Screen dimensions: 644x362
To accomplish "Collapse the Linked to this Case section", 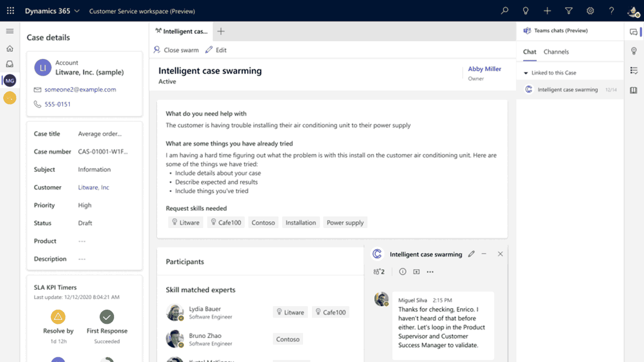I will 526,73.
